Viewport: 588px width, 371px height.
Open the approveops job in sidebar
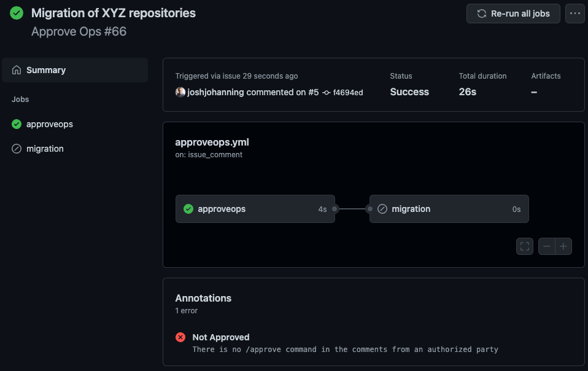click(50, 124)
